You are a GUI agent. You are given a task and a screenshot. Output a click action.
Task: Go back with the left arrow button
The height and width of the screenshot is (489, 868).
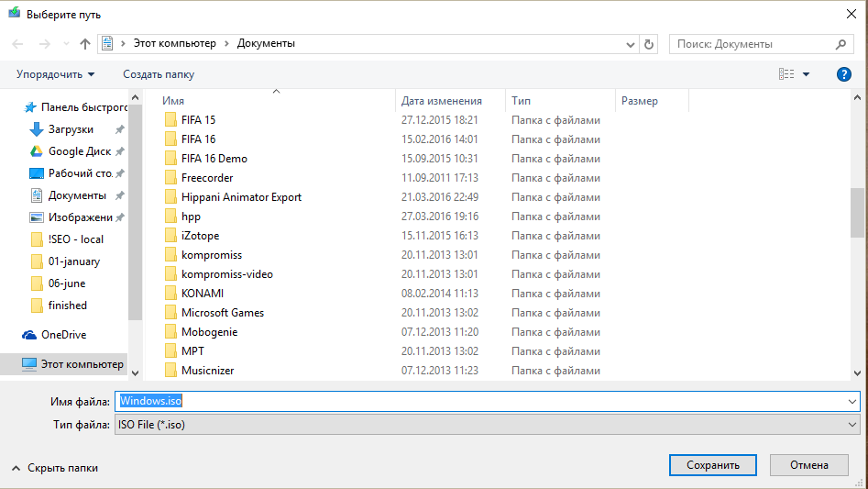pyautogui.click(x=17, y=44)
